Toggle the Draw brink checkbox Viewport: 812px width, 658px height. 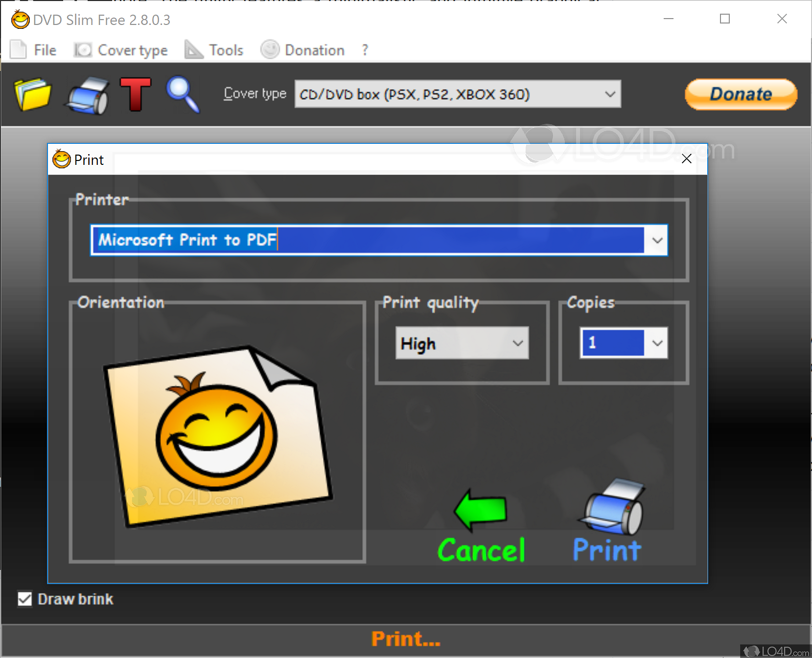click(x=24, y=599)
